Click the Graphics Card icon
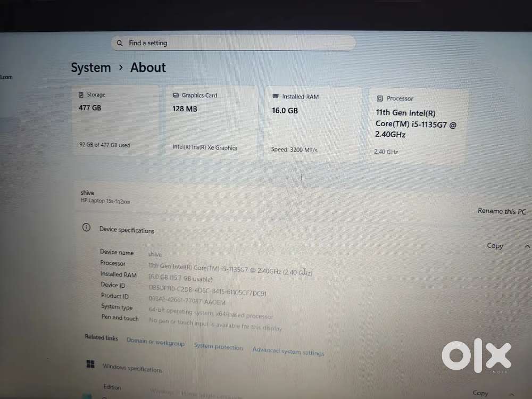This screenshot has height=399, width=532. 176,95
